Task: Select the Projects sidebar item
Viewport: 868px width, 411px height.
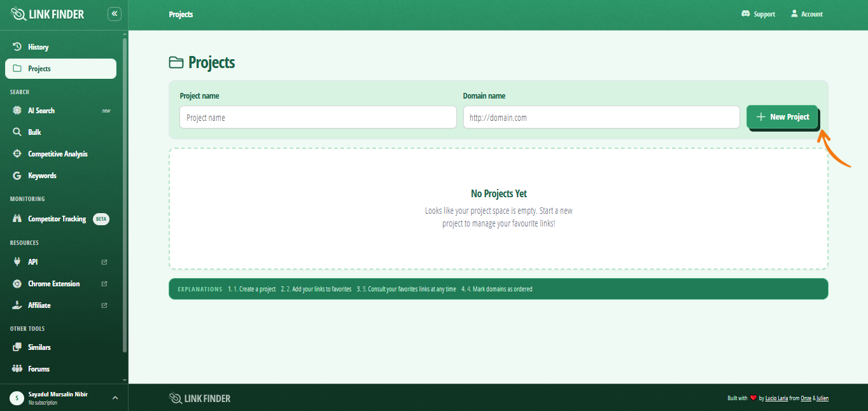Action: click(x=60, y=69)
